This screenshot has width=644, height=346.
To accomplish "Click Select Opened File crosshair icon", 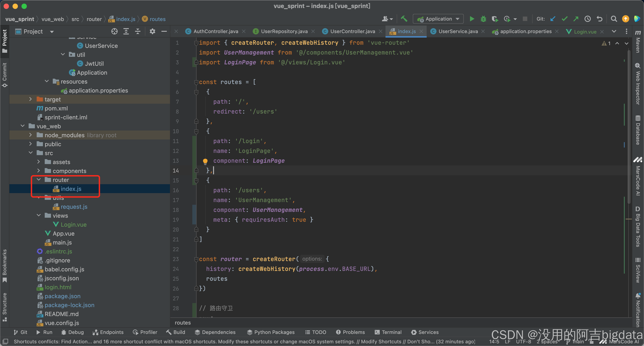I will (x=114, y=32).
